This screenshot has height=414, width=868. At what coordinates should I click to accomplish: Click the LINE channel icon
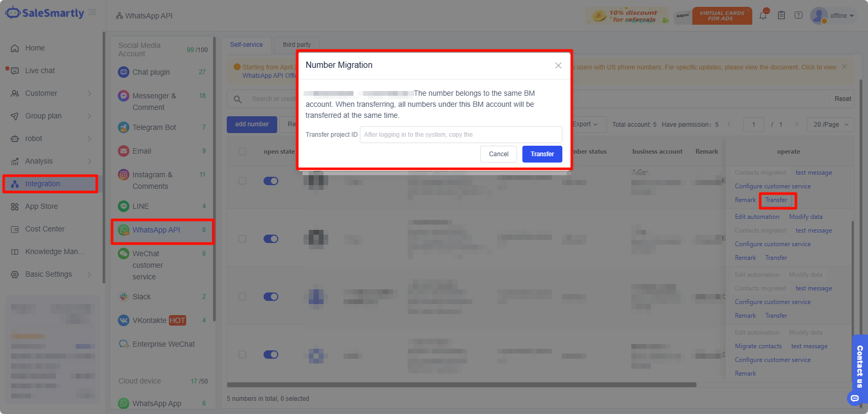pyautogui.click(x=124, y=206)
